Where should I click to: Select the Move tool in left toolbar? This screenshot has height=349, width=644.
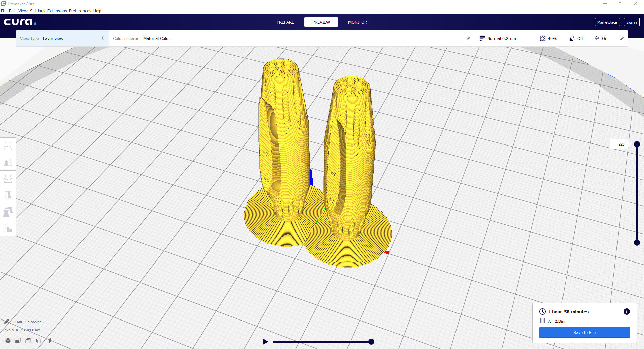8,146
